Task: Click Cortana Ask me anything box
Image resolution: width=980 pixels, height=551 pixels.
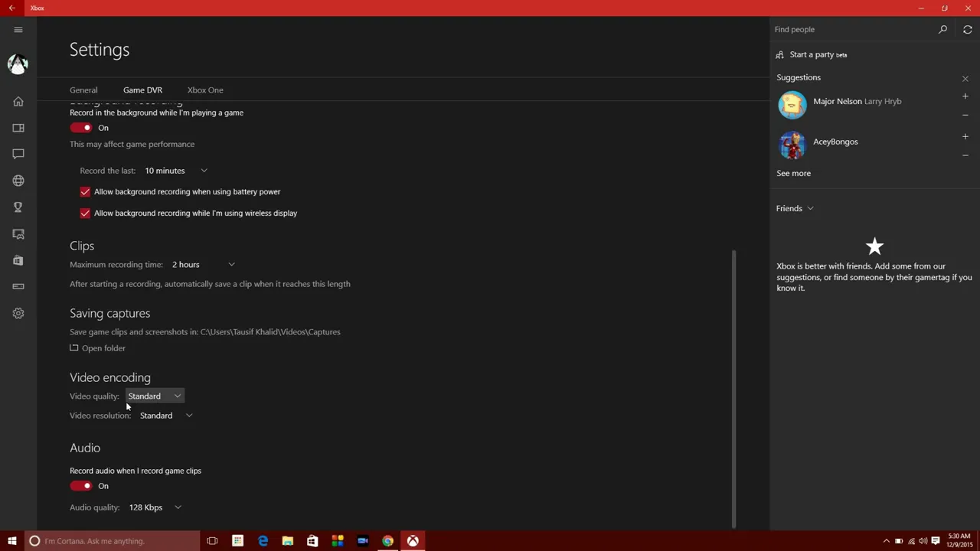Action: tap(112, 541)
